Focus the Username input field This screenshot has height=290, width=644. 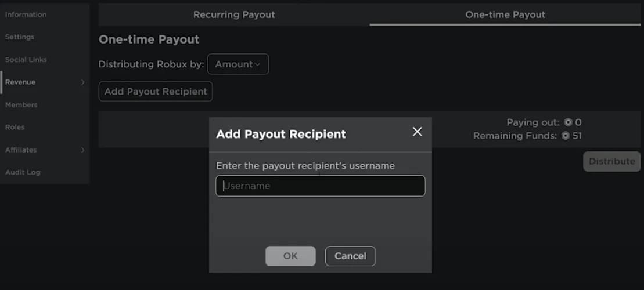[x=321, y=186]
